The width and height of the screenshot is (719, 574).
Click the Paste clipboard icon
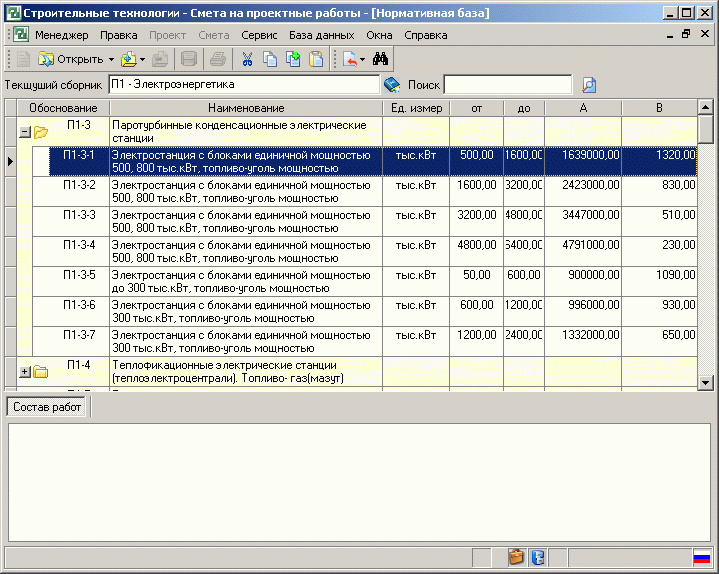pos(316,59)
